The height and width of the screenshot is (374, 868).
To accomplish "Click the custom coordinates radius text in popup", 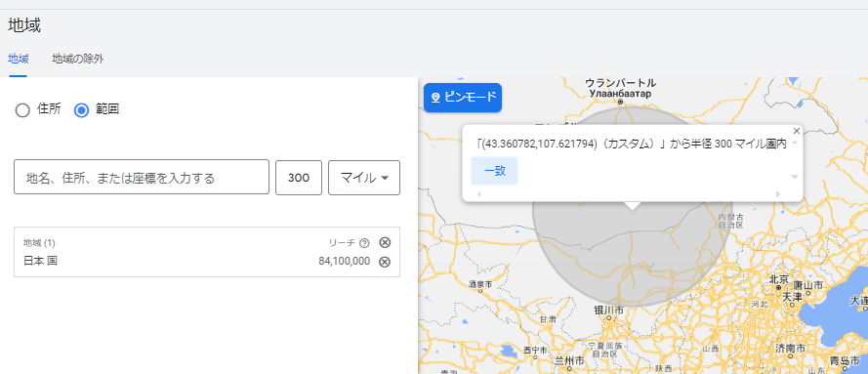I will click(631, 145).
